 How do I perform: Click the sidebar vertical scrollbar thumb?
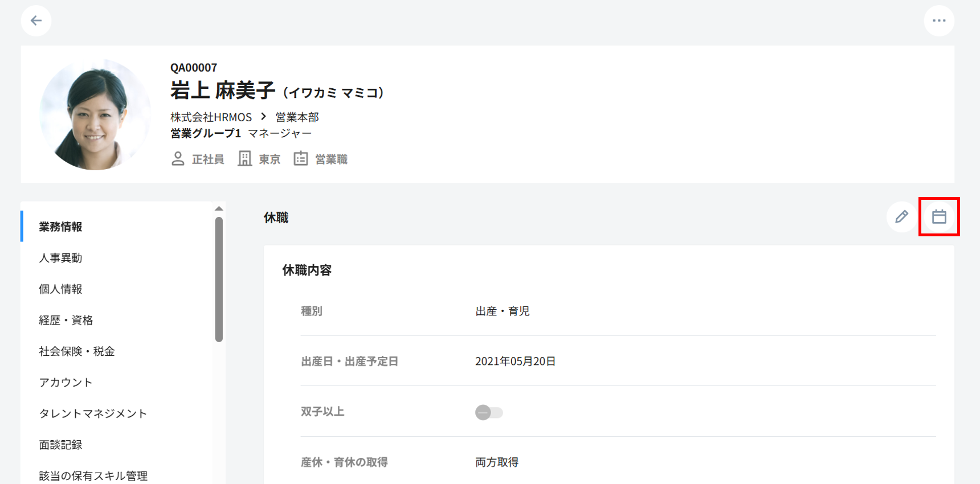point(219,279)
